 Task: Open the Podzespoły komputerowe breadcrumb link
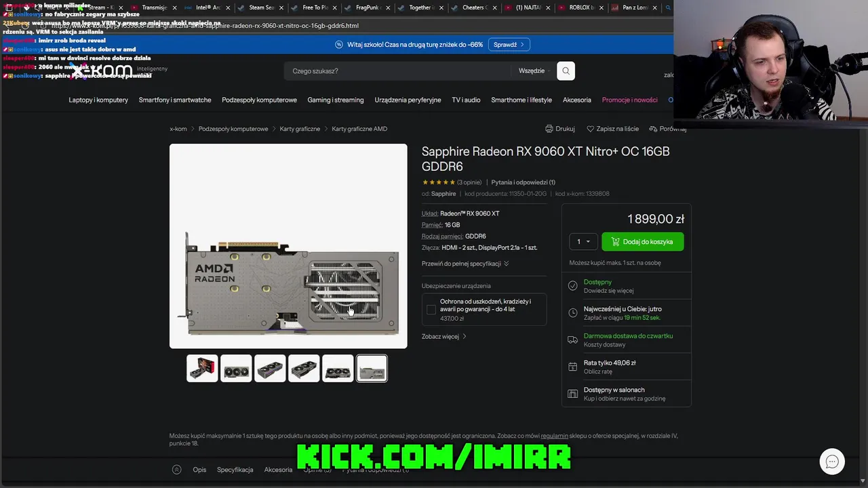tap(233, 129)
